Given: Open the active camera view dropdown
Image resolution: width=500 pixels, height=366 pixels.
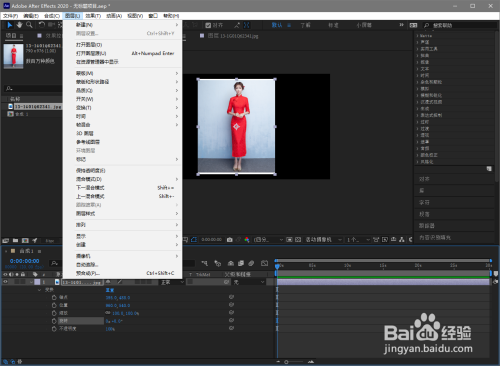Looking at the screenshot, I should [323, 240].
